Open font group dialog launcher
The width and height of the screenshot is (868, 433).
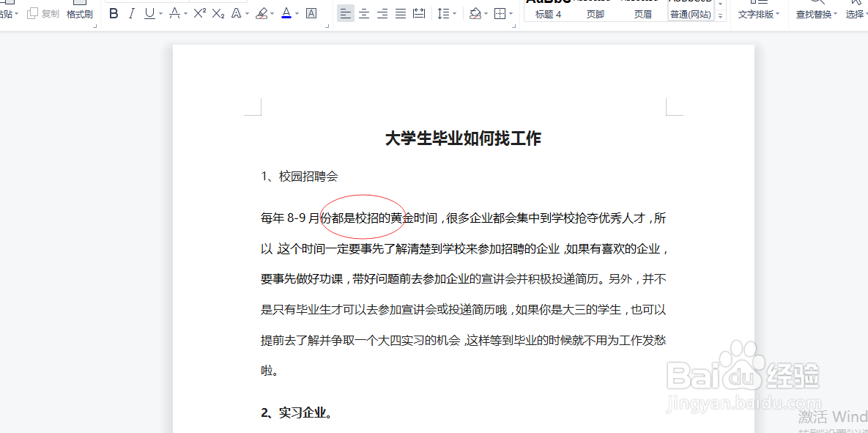click(x=328, y=26)
